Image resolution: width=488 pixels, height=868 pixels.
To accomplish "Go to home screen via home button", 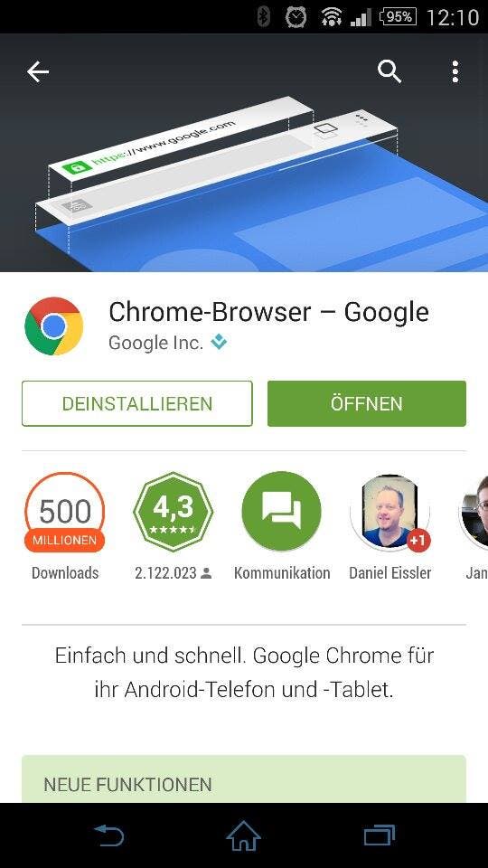I will 243,835.
